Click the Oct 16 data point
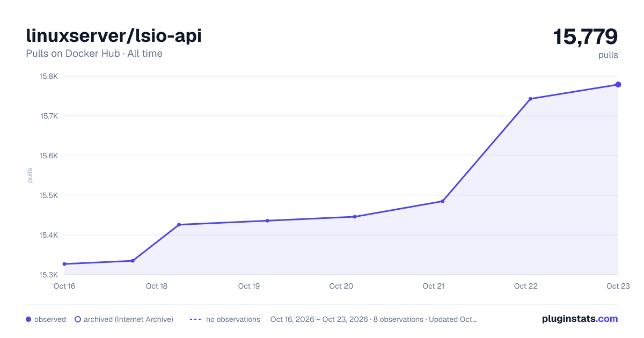The height and width of the screenshot is (338, 644). (64, 264)
